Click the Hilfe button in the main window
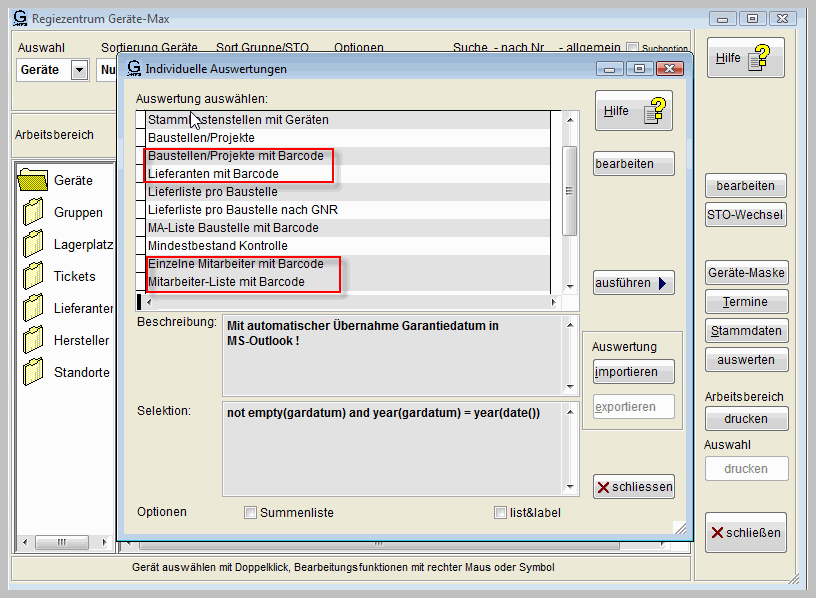Image resolution: width=816 pixels, height=598 pixels. pyautogui.click(x=745, y=58)
